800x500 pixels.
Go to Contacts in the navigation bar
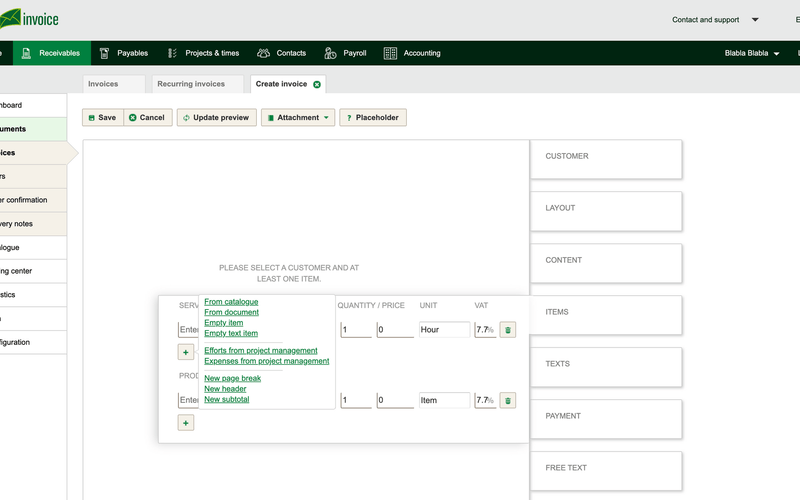[x=282, y=53]
